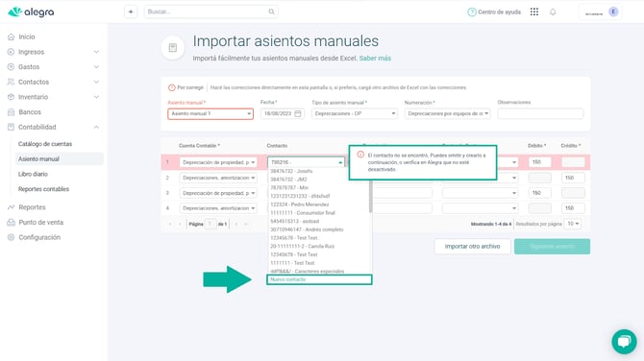Choose Pedro Menendez from contact list
The width and height of the screenshot is (644, 361).
(299, 205)
